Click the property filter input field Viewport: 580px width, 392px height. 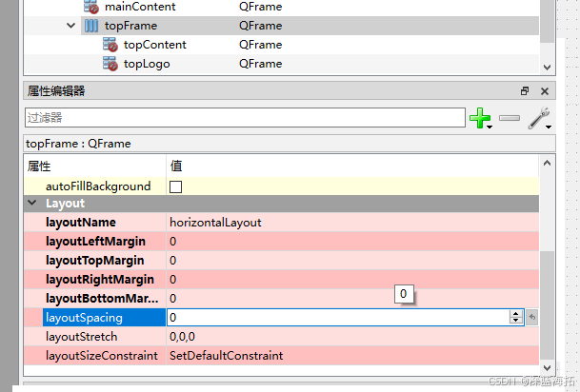click(x=245, y=118)
